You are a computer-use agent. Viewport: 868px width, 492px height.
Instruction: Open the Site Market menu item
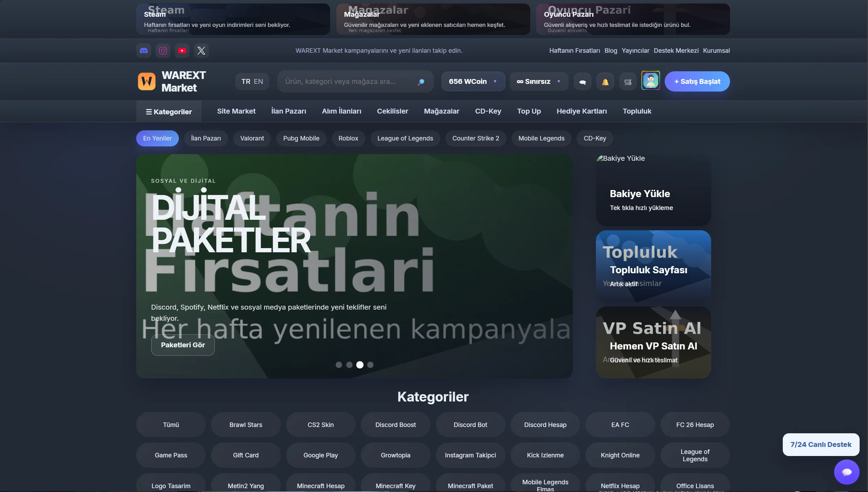[236, 111]
